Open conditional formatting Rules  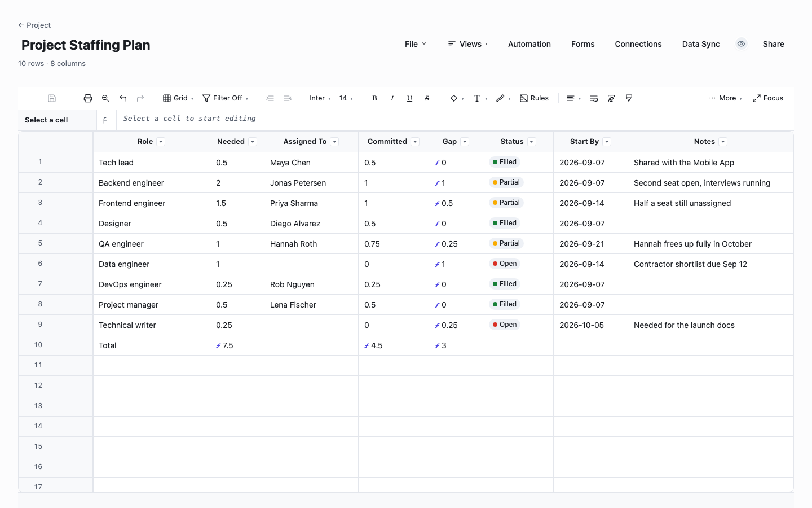(534, 98)
